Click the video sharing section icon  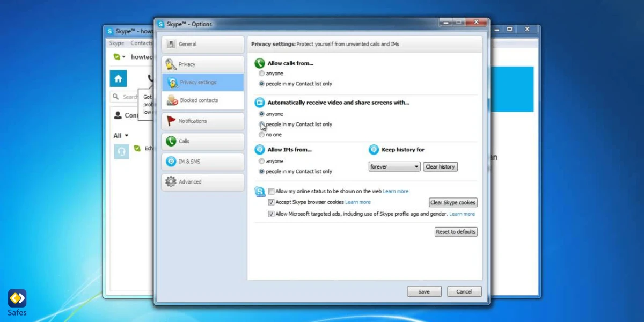tap(260, 103)
